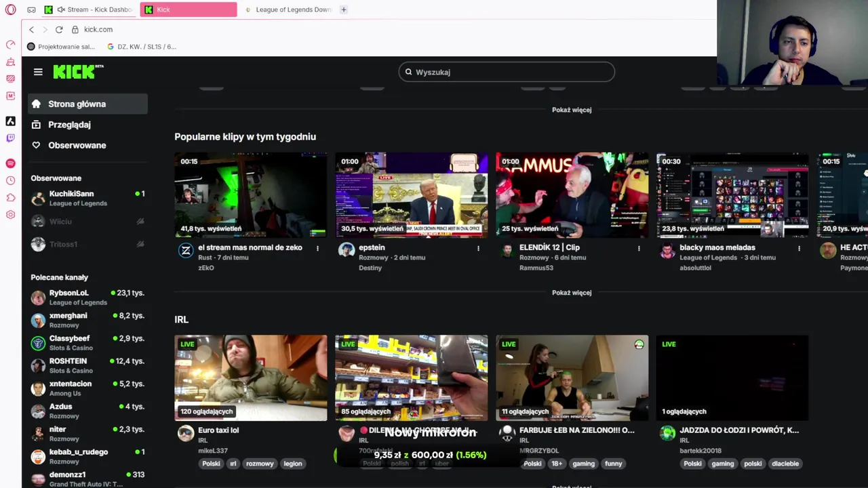
Task: Click zEkO's clip channel avatar
Action: 186,251
